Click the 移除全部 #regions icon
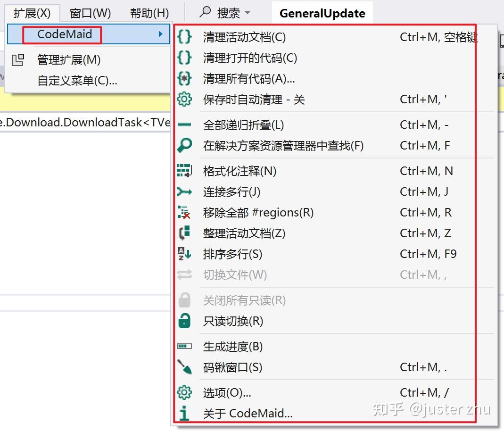The width and height of the screenshot is (504, 432). (184, 212)
